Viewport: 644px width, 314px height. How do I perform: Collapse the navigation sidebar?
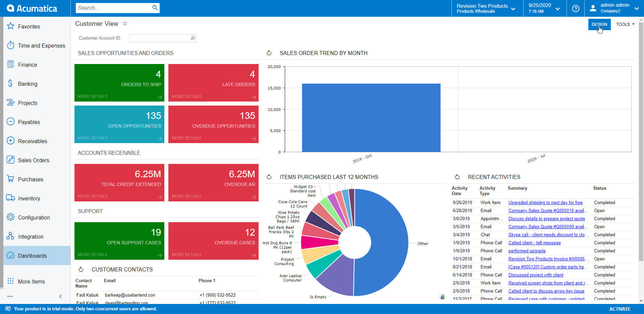tap(60, 296)
